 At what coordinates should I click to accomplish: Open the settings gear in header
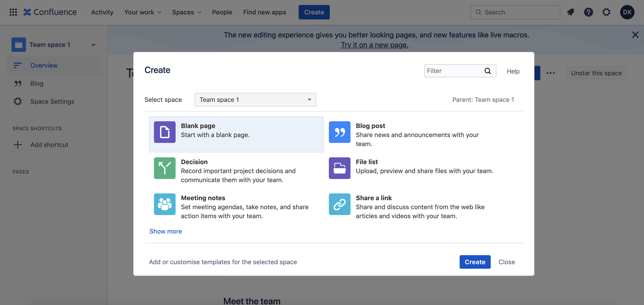[x=607, y=12]
